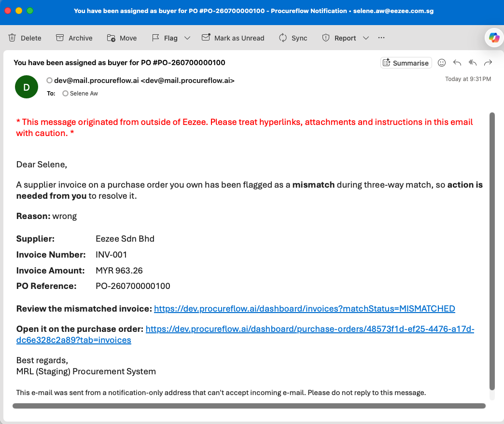Click the Report label in toolbar

point(345,38)
